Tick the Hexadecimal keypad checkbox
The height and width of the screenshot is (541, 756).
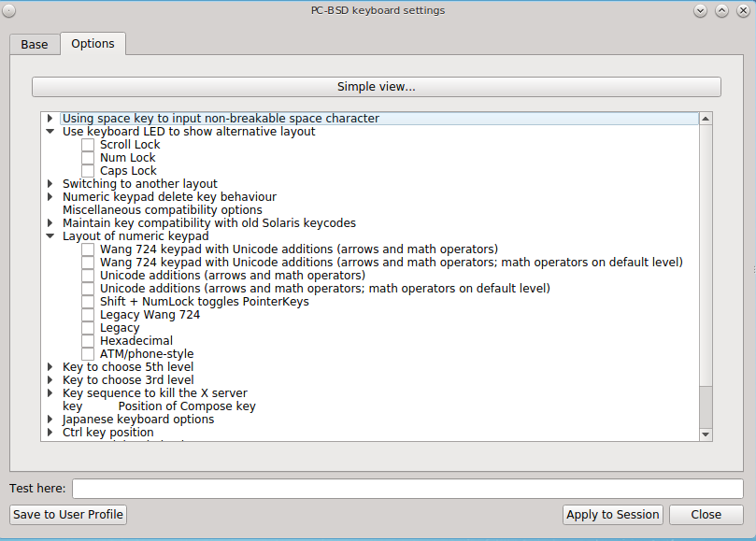point(88,340)
